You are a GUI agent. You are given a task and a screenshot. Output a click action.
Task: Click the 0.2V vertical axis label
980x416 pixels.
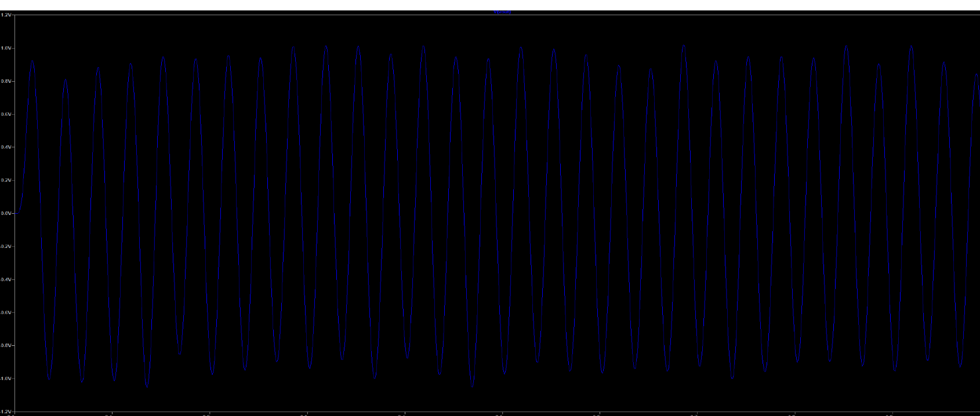coord(6,181)
